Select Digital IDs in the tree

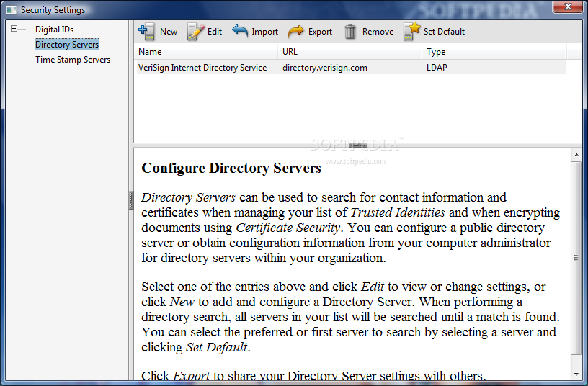coord(54,30)
